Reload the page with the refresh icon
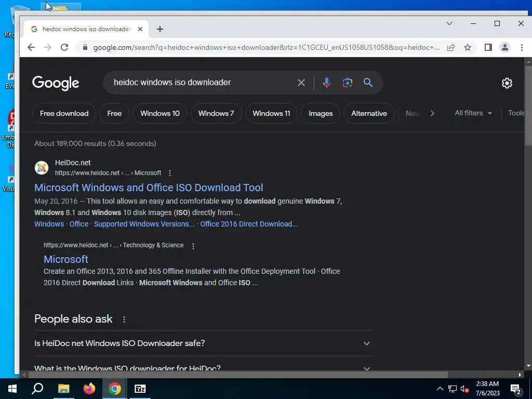 [x=64, y=47]
